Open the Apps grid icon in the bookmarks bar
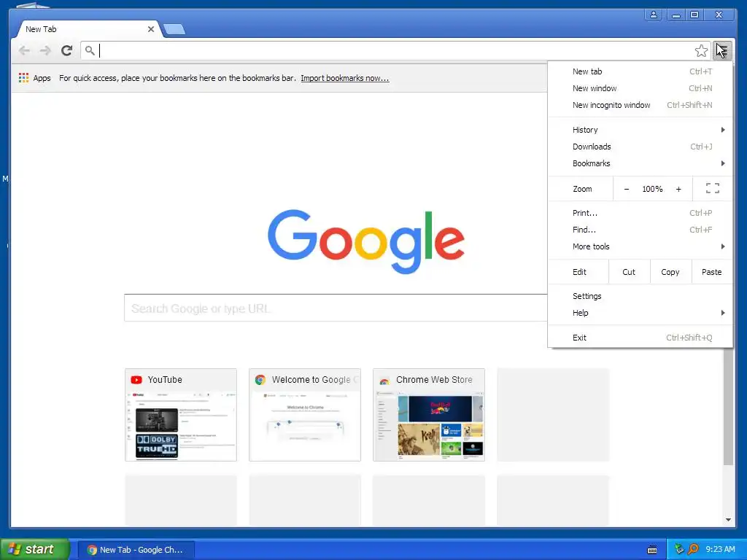747x560 pixels. [23, 77]
